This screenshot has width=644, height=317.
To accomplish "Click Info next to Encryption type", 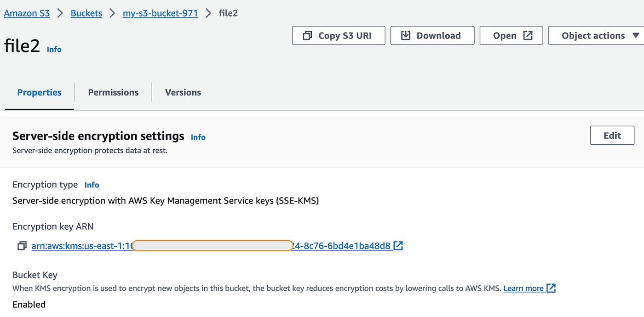I will pyautogui.click(x=92, y=185).
